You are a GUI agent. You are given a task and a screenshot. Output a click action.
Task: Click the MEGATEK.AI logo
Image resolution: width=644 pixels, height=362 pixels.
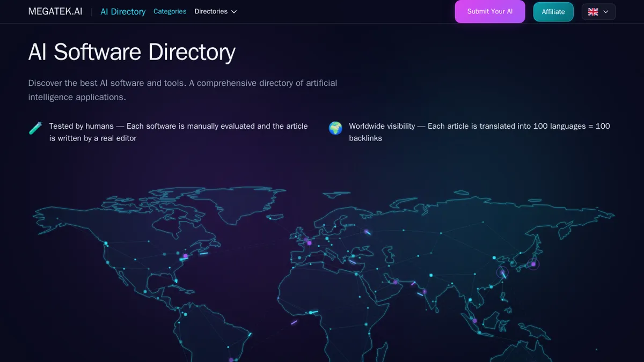(x=55, y=11)
